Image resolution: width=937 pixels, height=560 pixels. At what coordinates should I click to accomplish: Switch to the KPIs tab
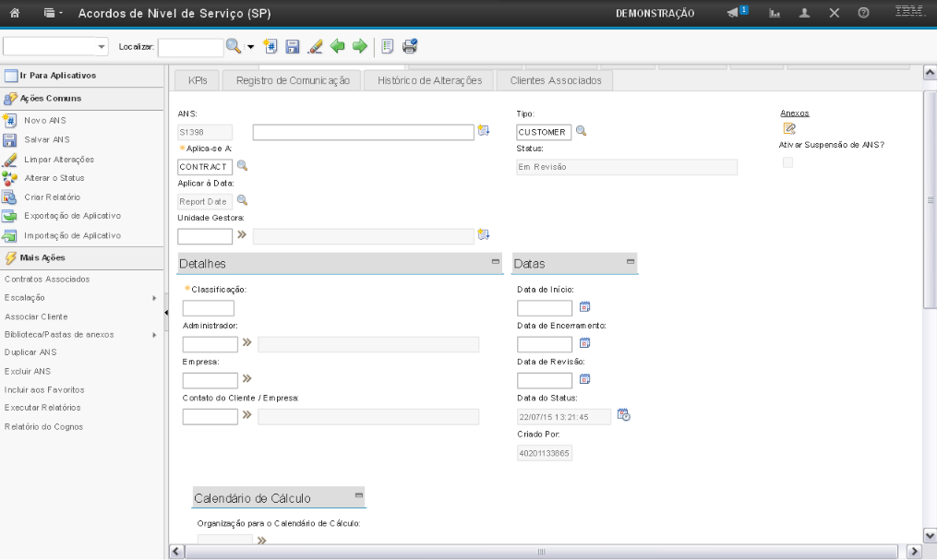[x=198, y=81]
